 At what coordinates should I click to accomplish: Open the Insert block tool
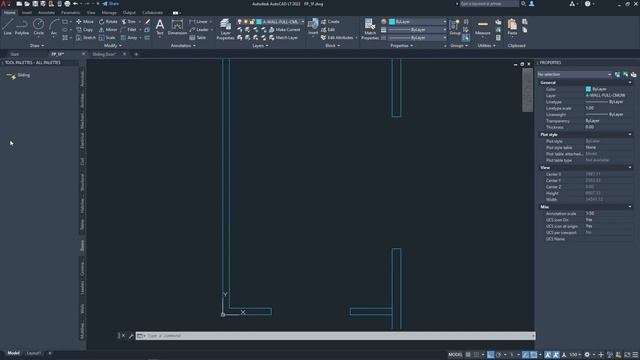tap(313, 27)
